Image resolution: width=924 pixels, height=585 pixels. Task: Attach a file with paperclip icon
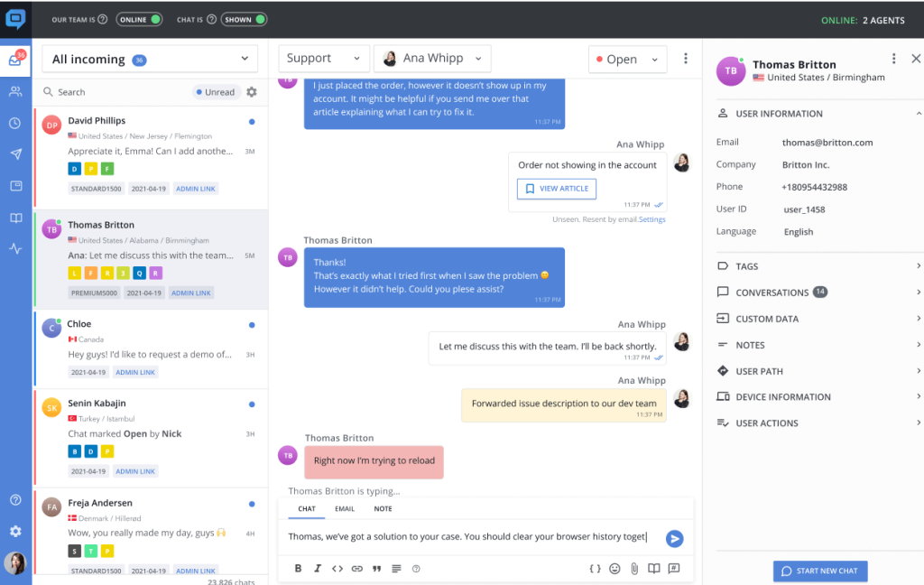coord(634,569)
